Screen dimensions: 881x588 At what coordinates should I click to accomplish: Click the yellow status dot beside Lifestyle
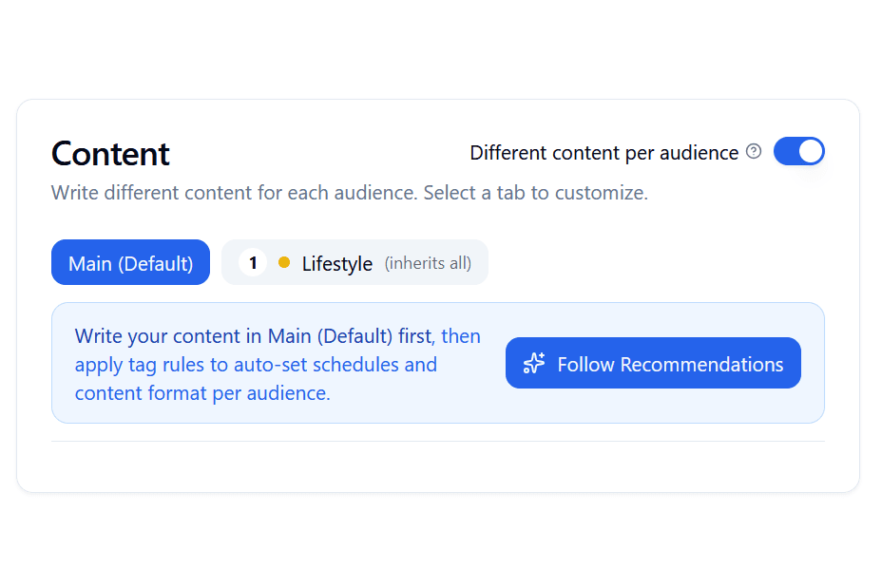tap(284, 263)
